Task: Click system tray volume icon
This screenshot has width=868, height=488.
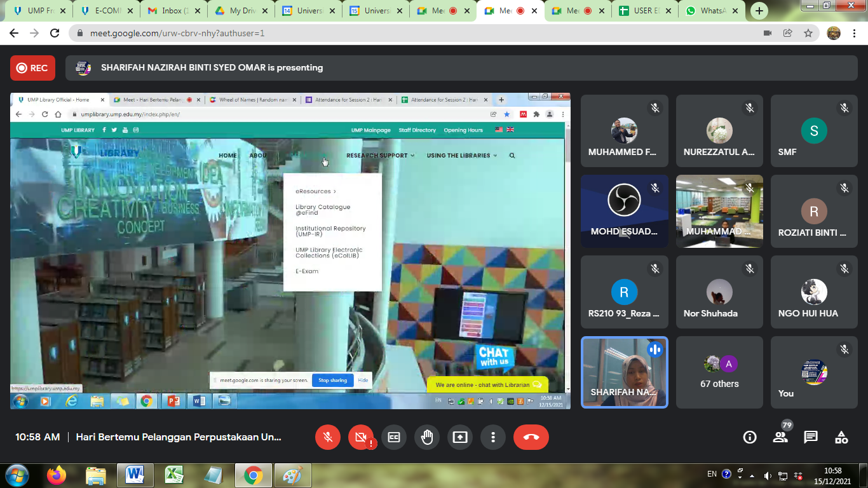Action: coord(768,475)
